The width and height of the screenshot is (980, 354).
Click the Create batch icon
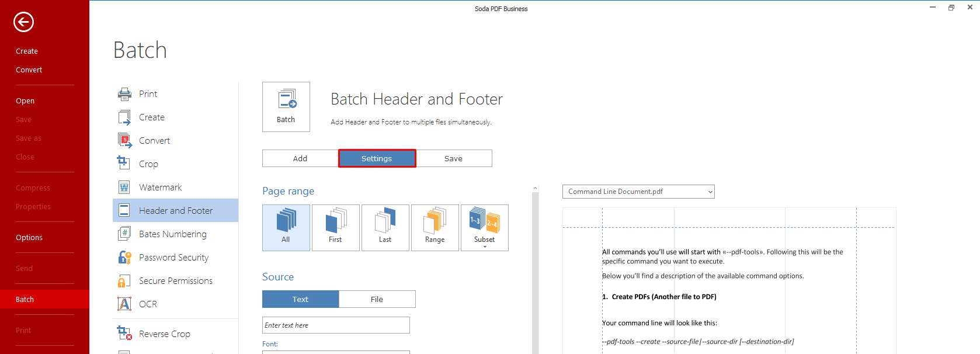(x=124, y=117)
